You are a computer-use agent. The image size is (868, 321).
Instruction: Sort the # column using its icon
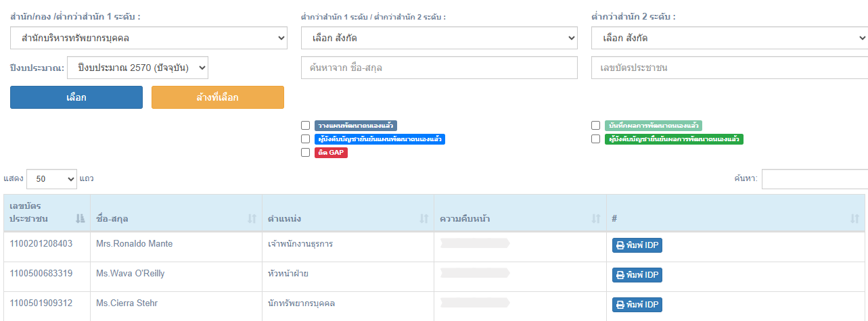point(854,218)
